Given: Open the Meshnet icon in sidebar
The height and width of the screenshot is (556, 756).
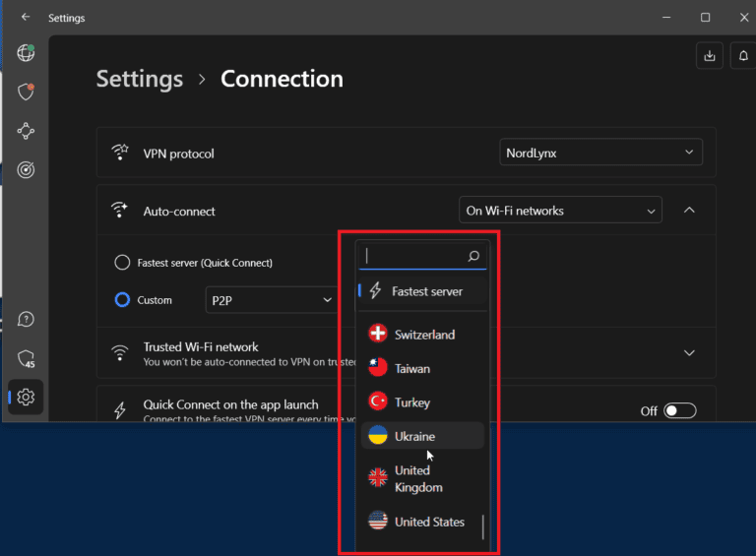Looking at the screenshot, I should coord(26,131).
